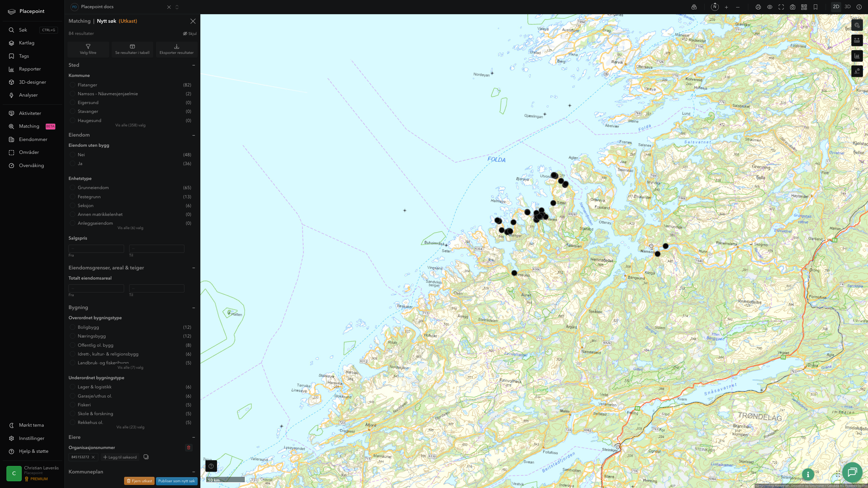Show all 358 kommune choices
Screen dimensions: 868x488
(x=131, y=125)
